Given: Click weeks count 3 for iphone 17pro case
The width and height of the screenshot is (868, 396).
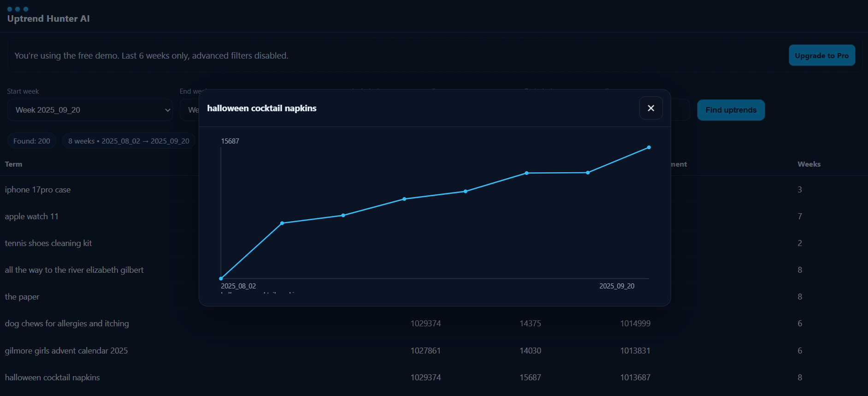Looking at the screenshot, I should click(x=800, y=190).
